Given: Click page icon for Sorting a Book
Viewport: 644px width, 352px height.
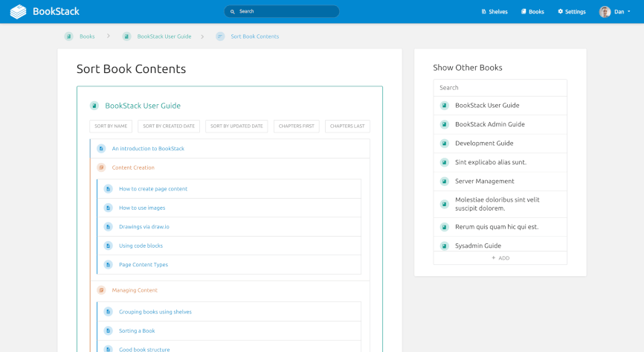Looking at the screenshot, I should coord(108,330).
